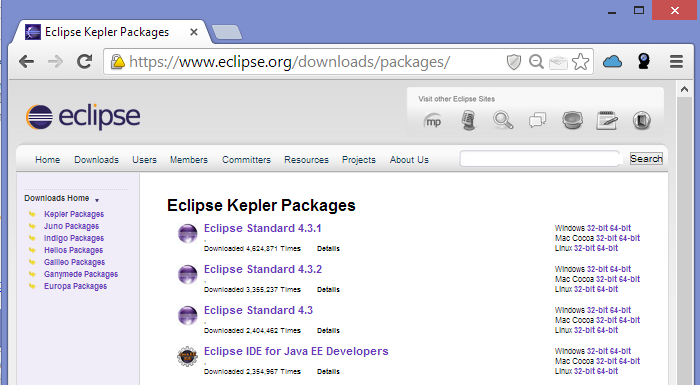Screen dimensions: 700x385
Task: Bookmark page with the star icon
Action: (580, 62)
